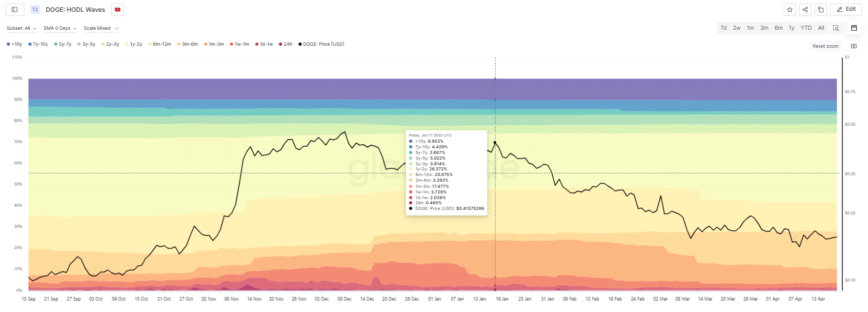The image size is (868, 312).
Task: Expand the Subset: All dropdown
Action: pyautogui.click(x=21, y=28)
